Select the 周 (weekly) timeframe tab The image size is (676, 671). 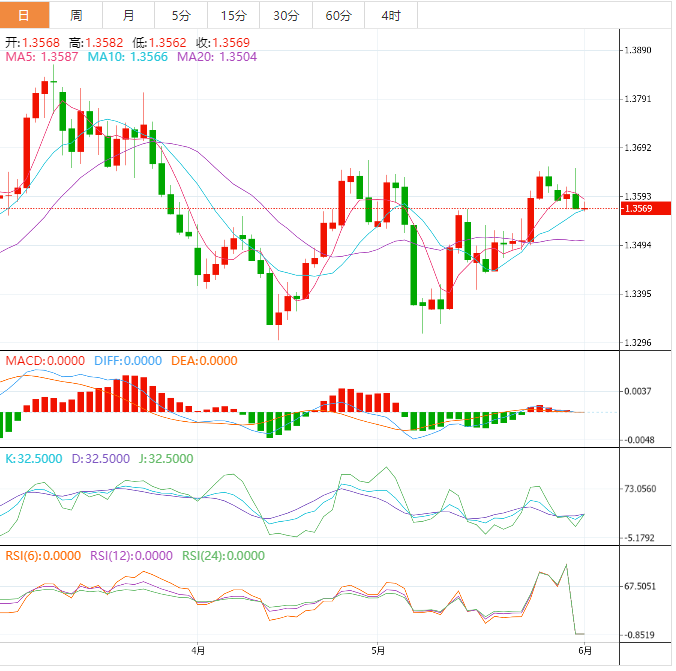point(77,15)
